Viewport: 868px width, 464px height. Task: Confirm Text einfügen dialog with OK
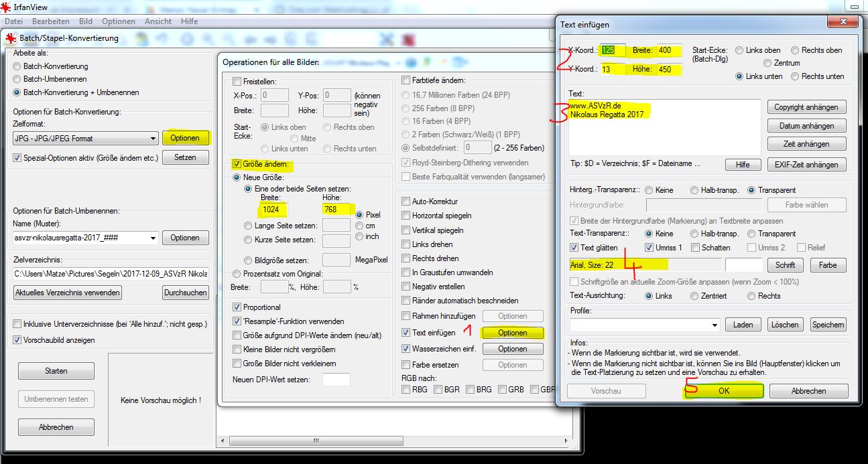pyautogui.click(x=723, y=391)
